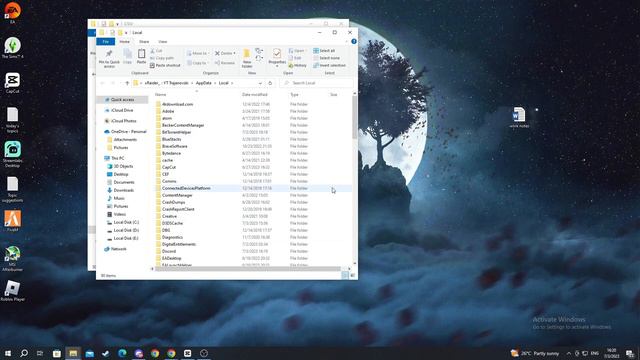Screen dimensions: 640x360
Task: Click Edit in the Open group
Action: pos(295,58)
